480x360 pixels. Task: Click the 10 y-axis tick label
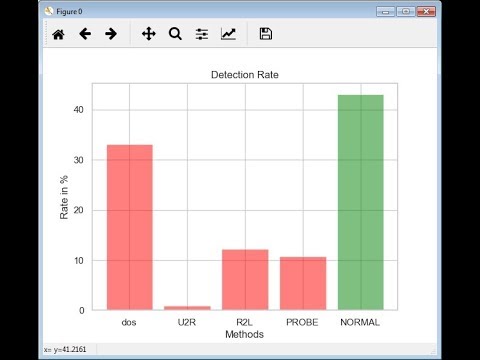[79, 261]
